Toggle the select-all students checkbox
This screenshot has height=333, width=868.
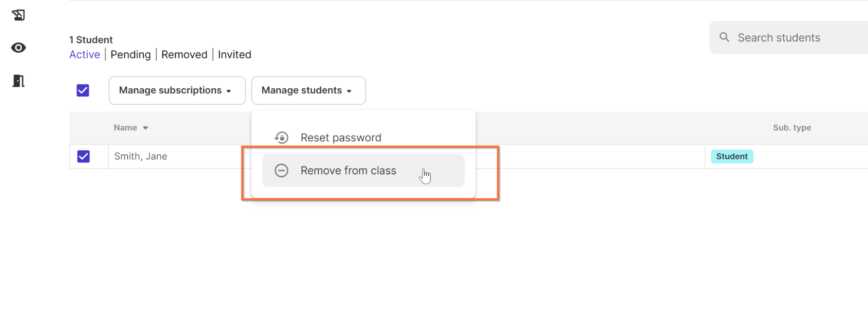click(83, 90)
